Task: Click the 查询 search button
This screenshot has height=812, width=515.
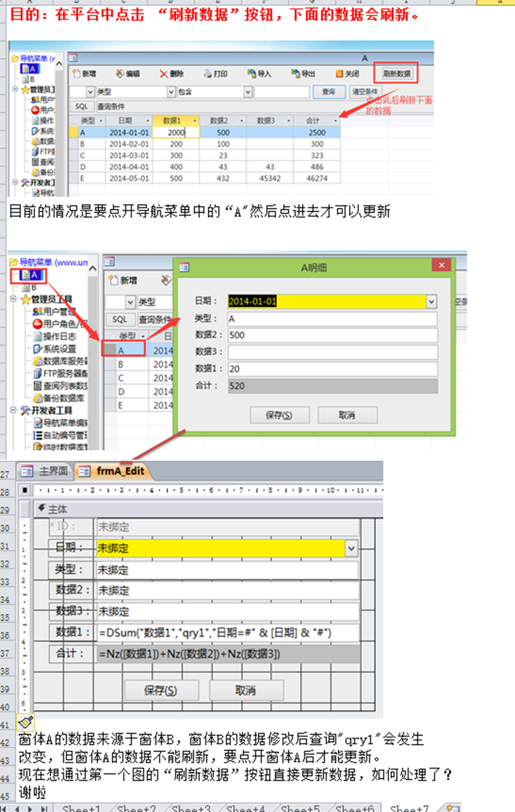Action: 328,92
